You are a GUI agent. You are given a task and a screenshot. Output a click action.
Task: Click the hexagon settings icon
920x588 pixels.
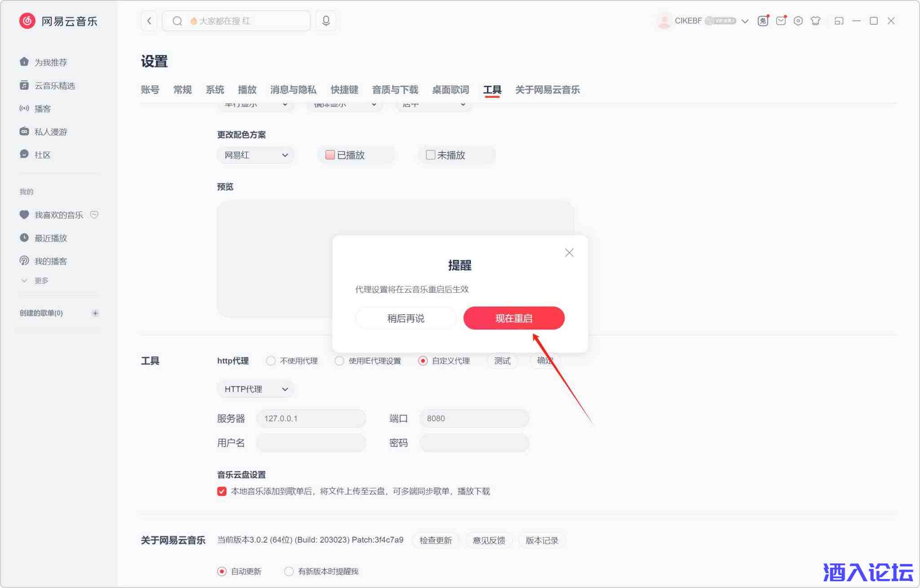pos(798,21)
